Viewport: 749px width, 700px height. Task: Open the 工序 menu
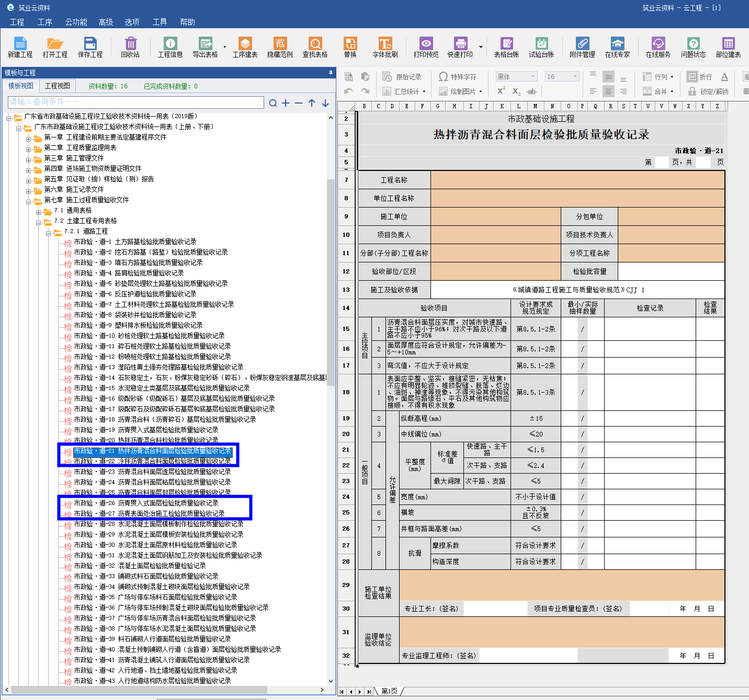pos(44,22)
